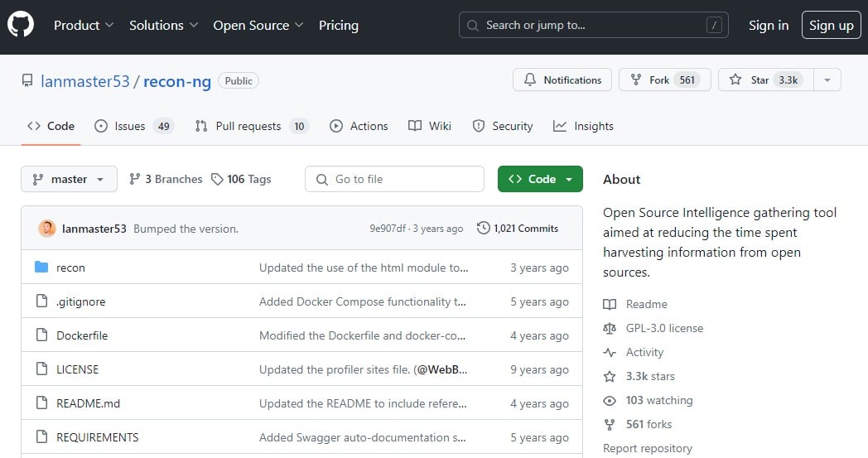Switch to the Pull requests tab

pos(252,126)
